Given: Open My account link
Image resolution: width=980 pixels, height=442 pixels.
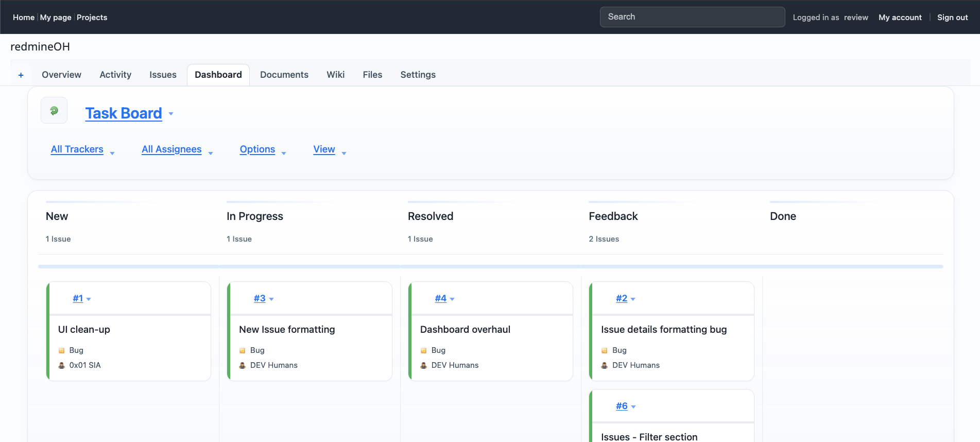Looking at the screenshot, I should pos(900,18).
